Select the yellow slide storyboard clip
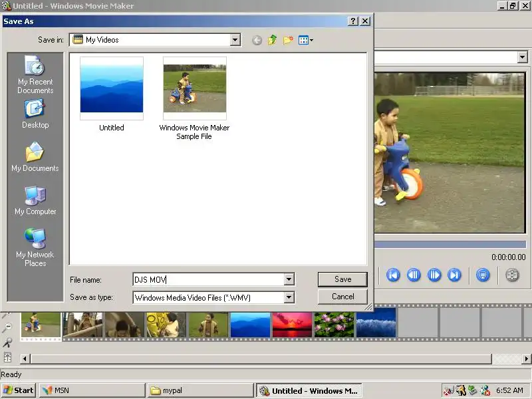 (x=166, y=325)
